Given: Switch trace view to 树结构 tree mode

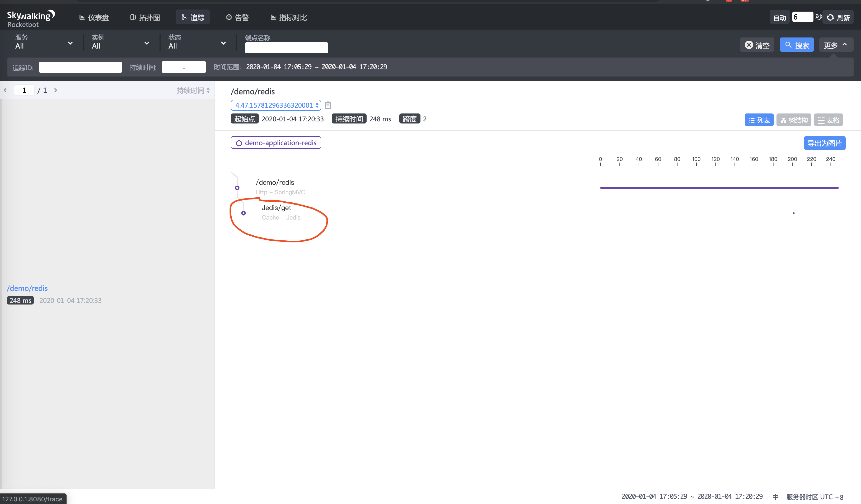Looking at the screenshot, I should point(794,120).
